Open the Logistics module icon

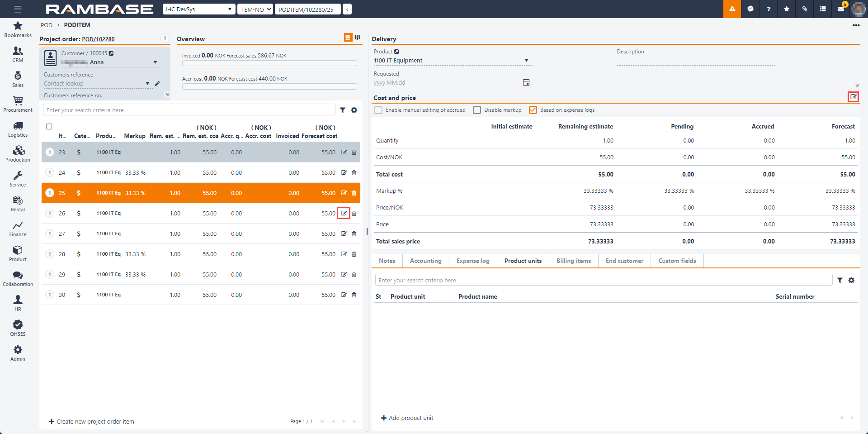pyautogui.click(x=18, y=129)
